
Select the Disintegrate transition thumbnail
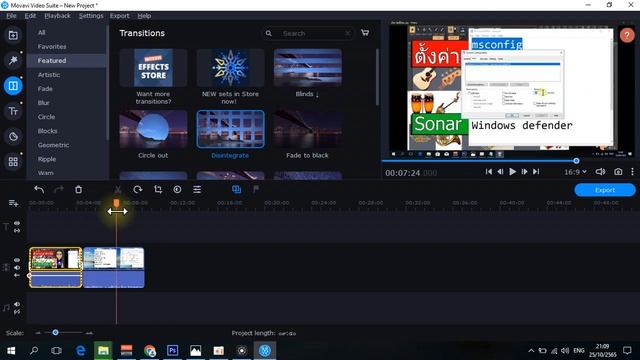tap(231, 129)
